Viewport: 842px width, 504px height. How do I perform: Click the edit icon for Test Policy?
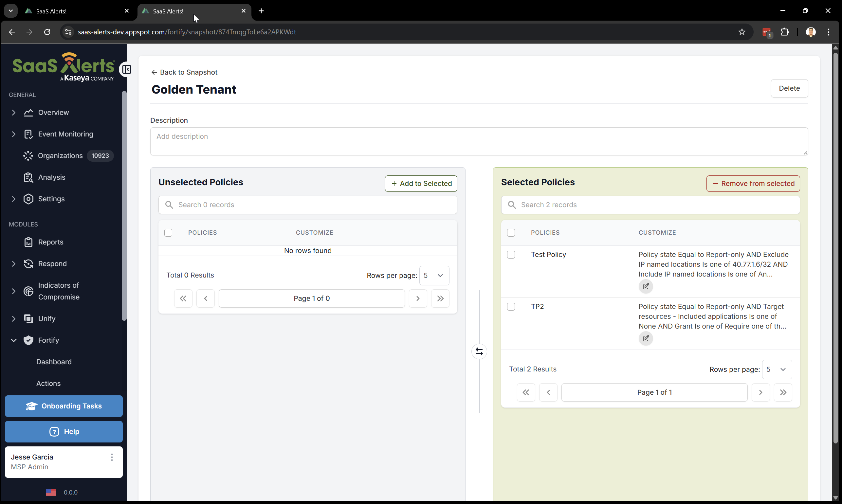pos(645,286)
